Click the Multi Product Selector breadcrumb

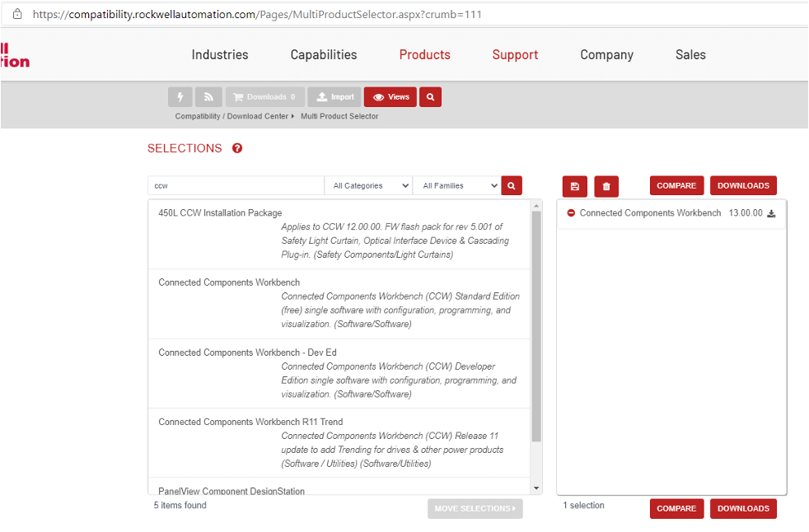point(339,117)
